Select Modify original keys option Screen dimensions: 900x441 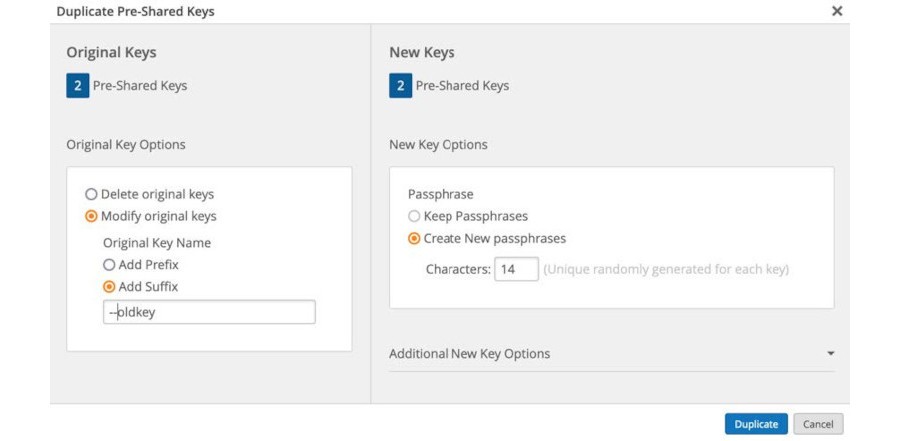[92, 216]
